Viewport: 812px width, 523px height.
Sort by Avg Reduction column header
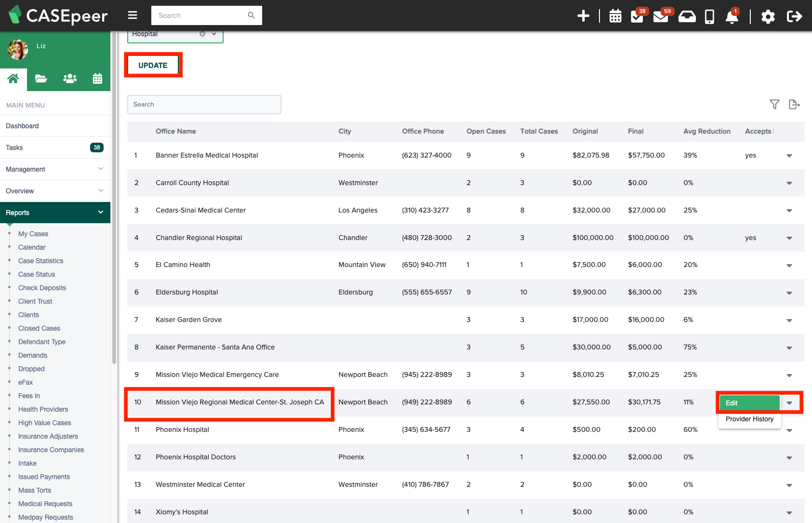[x=707, y=131]
